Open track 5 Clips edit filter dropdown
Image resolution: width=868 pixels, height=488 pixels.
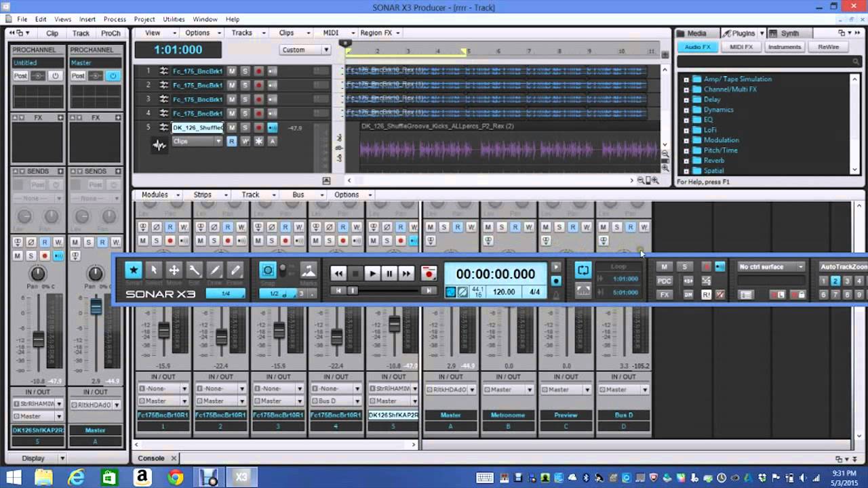[x=197, y=141]
